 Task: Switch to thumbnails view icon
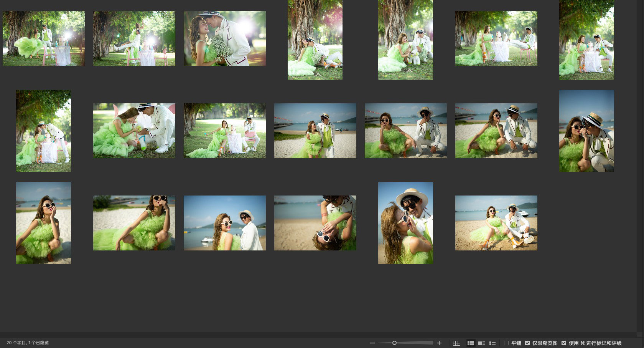point(471,343)
